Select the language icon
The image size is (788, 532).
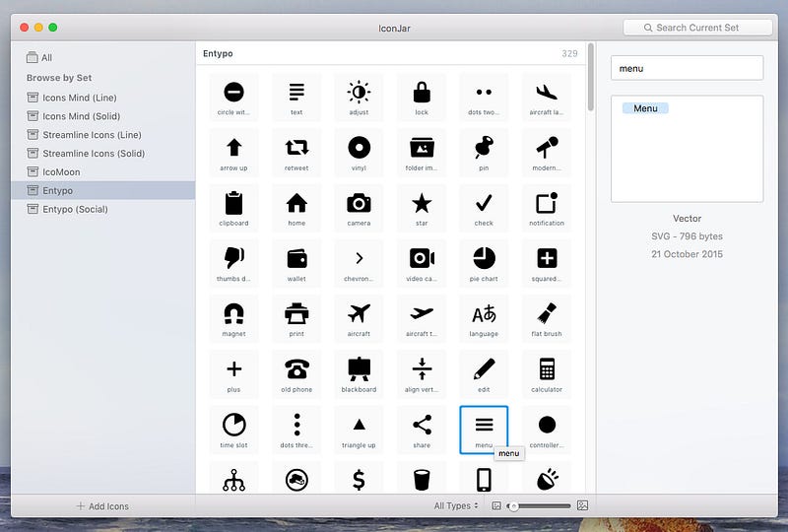484,319
